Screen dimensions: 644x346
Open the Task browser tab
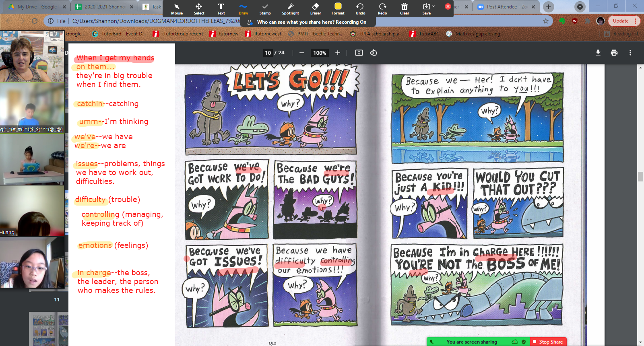[x=153, y=7]
